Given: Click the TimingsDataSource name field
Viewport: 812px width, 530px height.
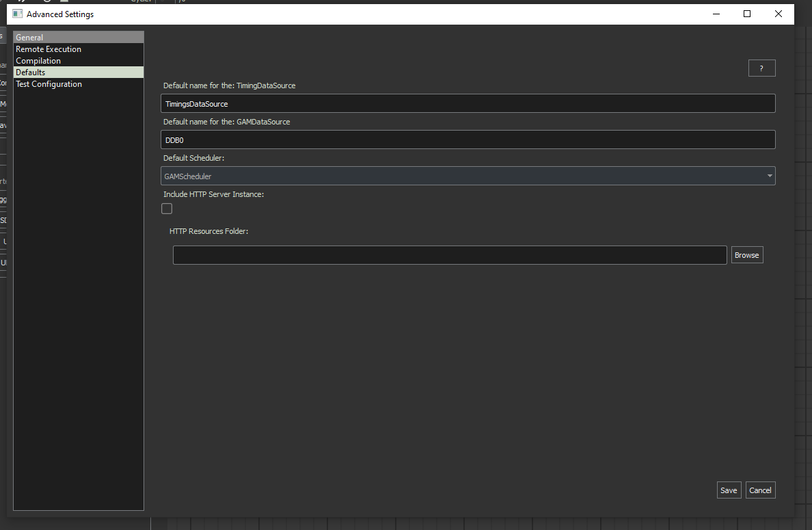Looking at the screenshot, I should coord(468,103).
